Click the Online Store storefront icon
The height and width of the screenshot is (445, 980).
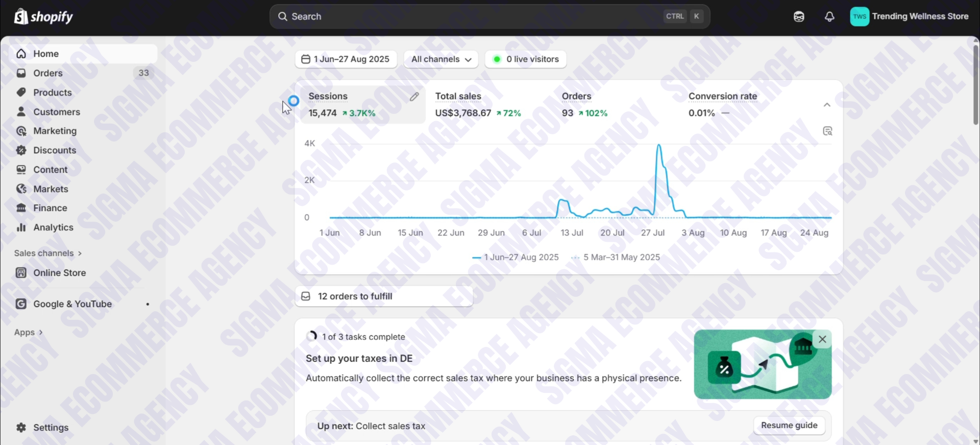point(21,273)
